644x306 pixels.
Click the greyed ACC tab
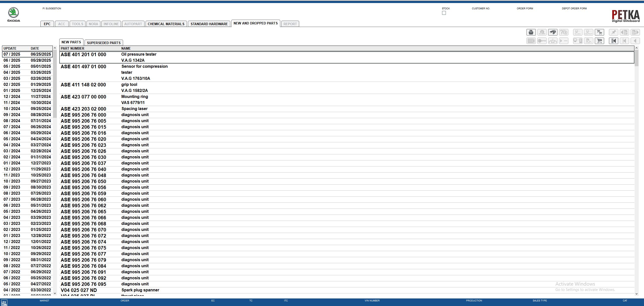pos(62,24)
